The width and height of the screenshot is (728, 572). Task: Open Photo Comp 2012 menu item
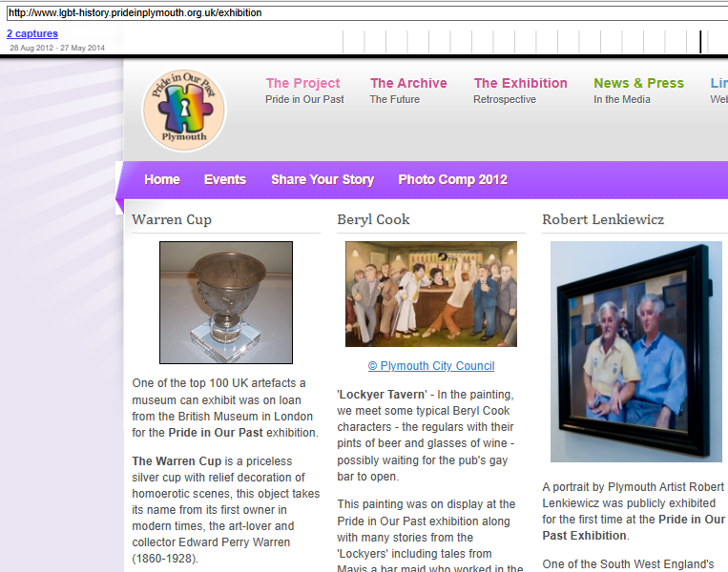click(x=452, y=179)
